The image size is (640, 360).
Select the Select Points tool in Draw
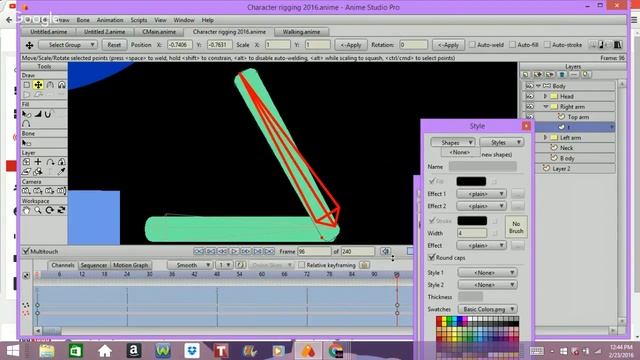(27, 85)
